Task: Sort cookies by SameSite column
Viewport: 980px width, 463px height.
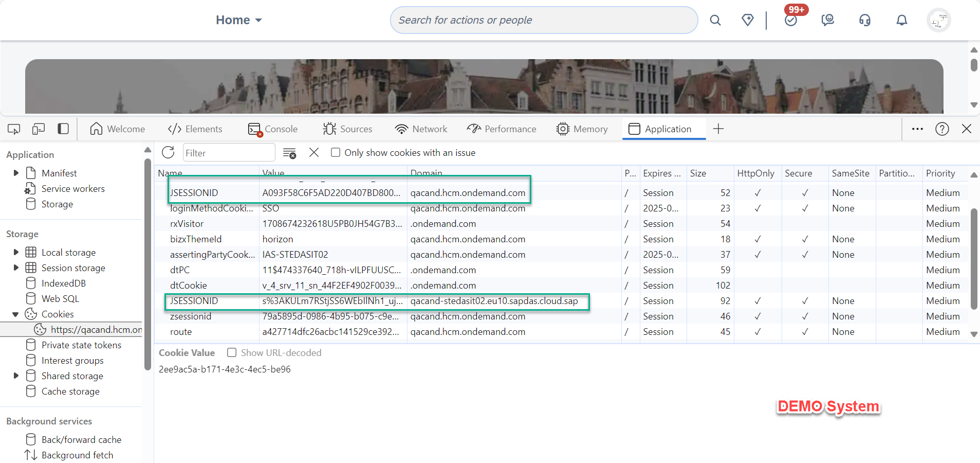Action: (852, 173)
